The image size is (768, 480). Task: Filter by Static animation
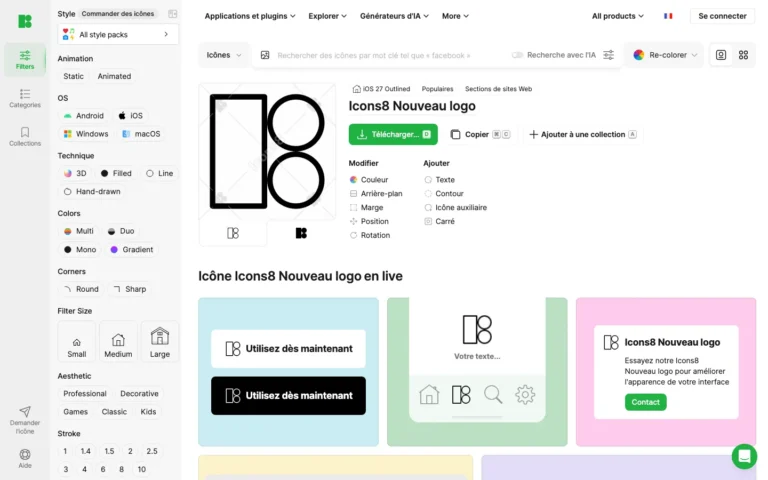click(x=73, y=76)
